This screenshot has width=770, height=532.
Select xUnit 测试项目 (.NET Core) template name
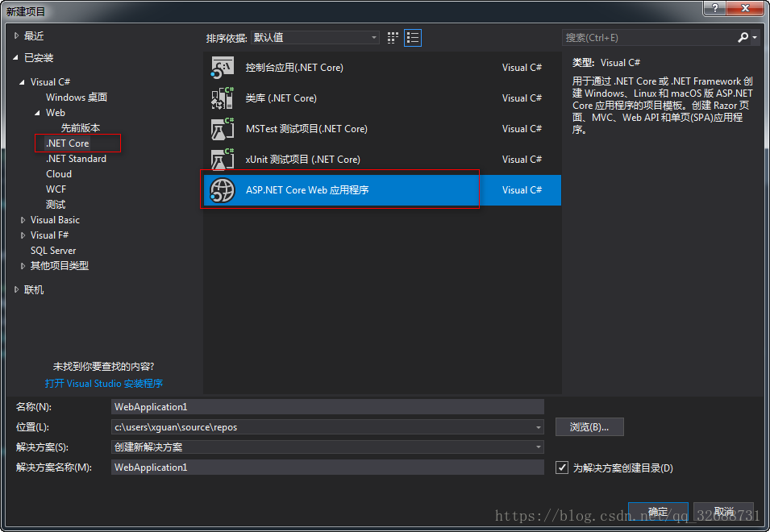click(303, 160)
